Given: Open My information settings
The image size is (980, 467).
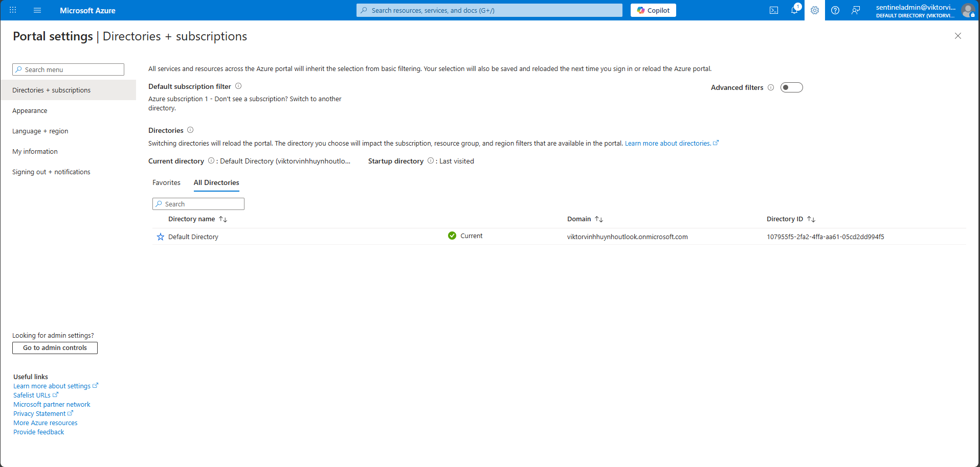Looking at the screenshot, I should (x=68, y=151).
